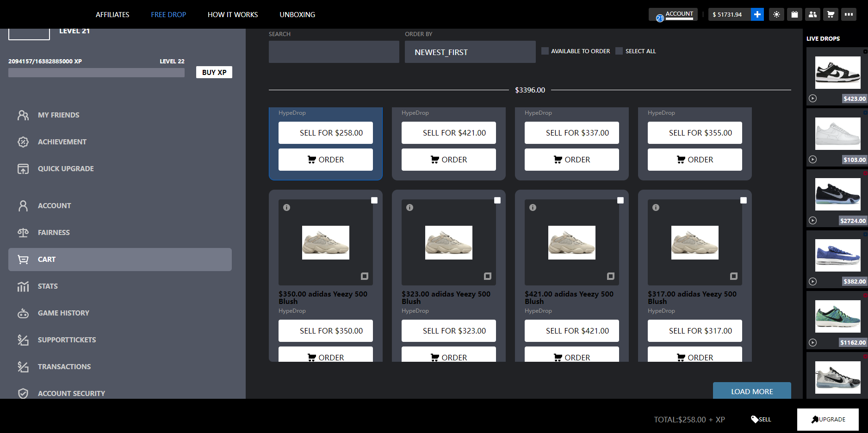868x433 pixels.
Task: Click the Load More button
Action: tap(752, 391)
